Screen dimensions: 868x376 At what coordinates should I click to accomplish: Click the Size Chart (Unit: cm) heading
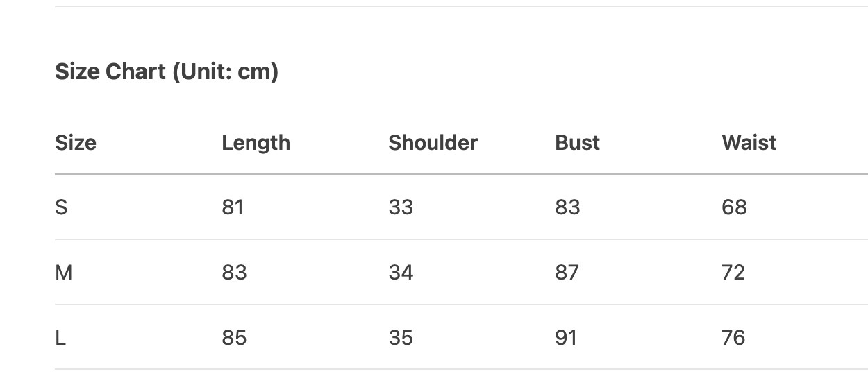click(x=167, y=71)
